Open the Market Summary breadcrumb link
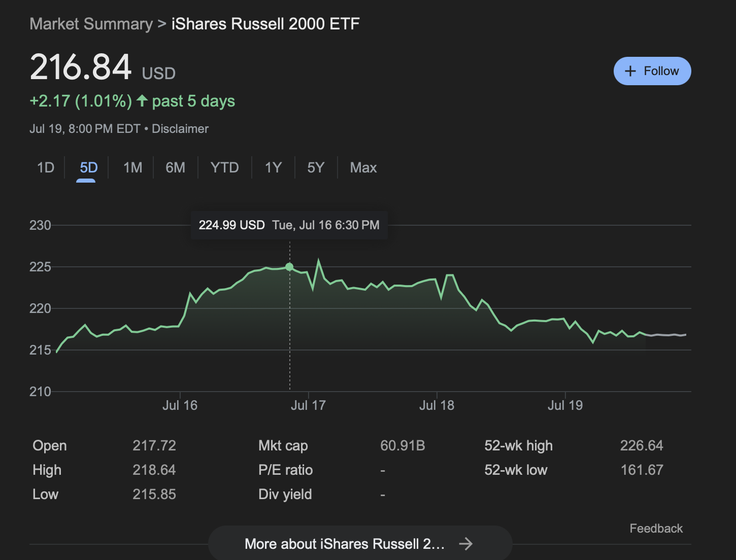This screenshot has height=560, width=736. pyautogui.click(x=91, y=24)
